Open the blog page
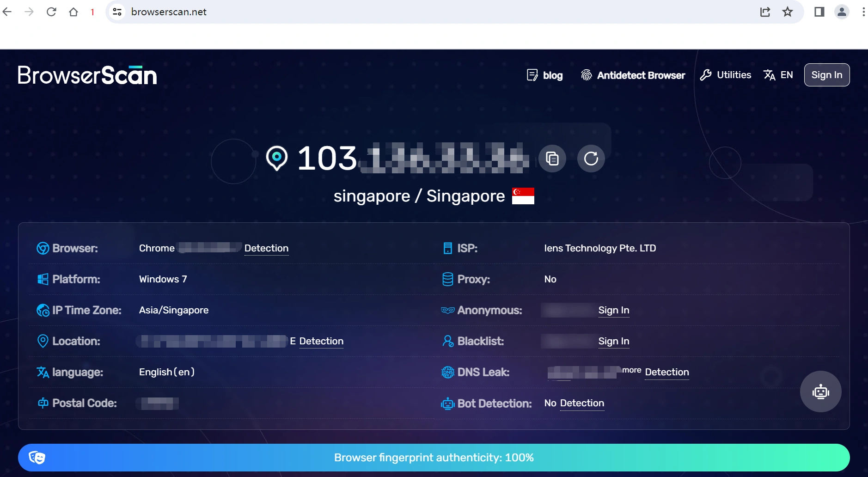Viewport: 868px width, 477px height. point(544,75)
